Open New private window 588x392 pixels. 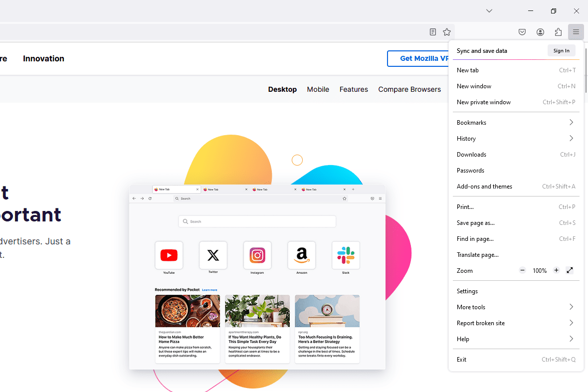516,102
